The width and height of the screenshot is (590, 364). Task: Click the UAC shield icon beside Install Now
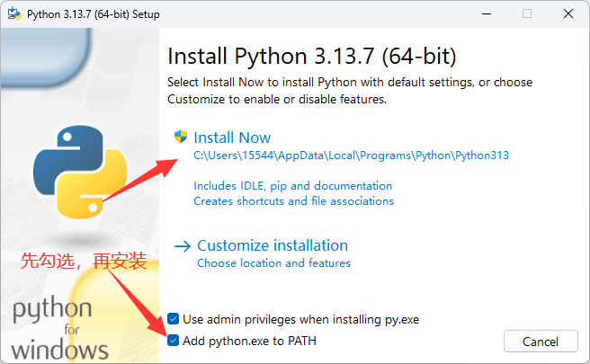(x=181, y=138)
